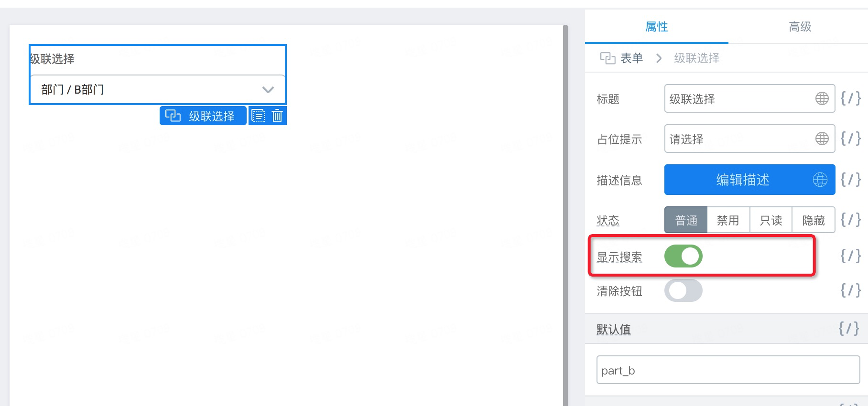
Task: Bind variable for 描述信息 property
Action: pos(851,180)
